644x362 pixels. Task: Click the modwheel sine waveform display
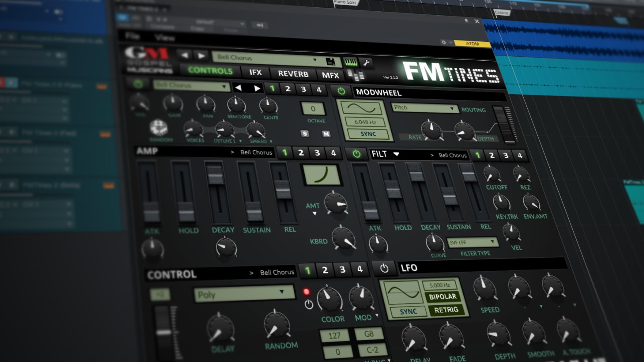[x=361, y=108]
